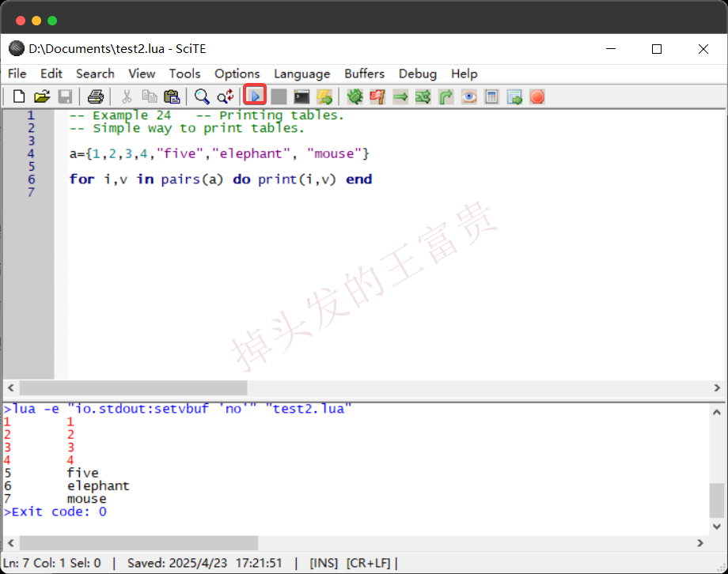The height and width of the screenshot is (574, 728).
Task: Open the Help menu
Action: (x=464, y=74)
